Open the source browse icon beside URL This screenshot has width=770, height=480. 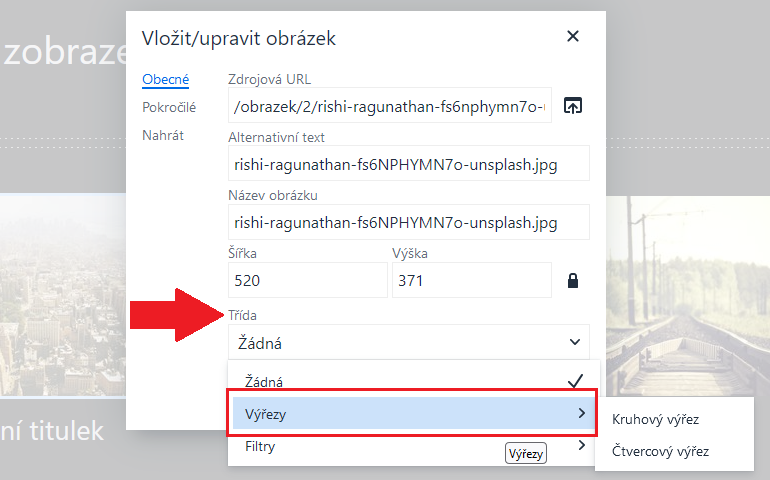[x=573, y=106]
